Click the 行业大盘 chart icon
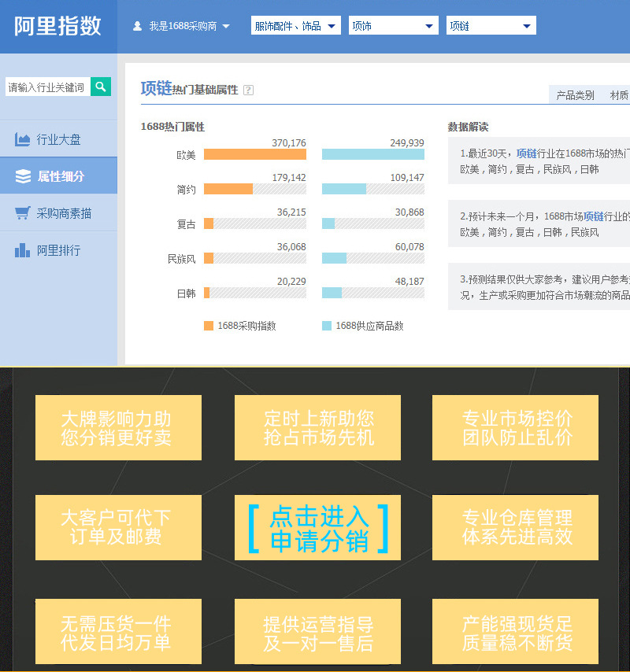The height and width of the screenshot is (672, 630). tap(22, 139)
